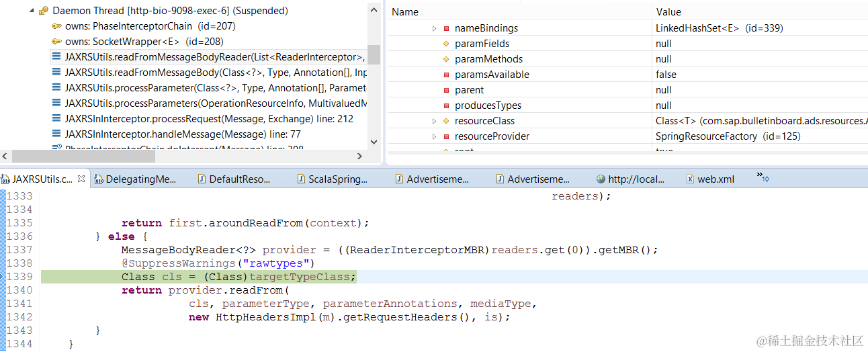868x352 pixels.
Task: Collapse the Daemon Thread http-bio-9098-exec-6 node
Action: [32, 11]
